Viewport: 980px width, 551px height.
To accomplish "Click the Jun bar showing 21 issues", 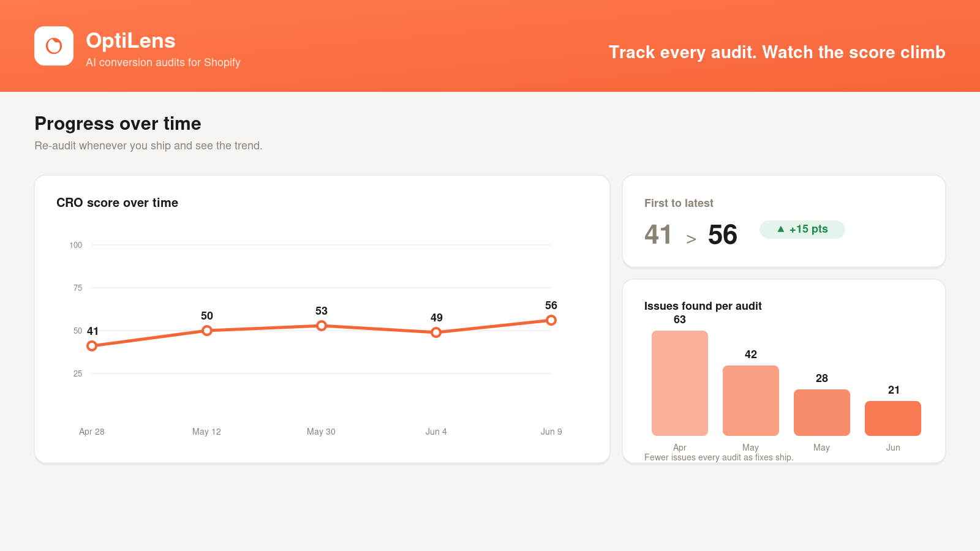I will click(x=893, y=419).
